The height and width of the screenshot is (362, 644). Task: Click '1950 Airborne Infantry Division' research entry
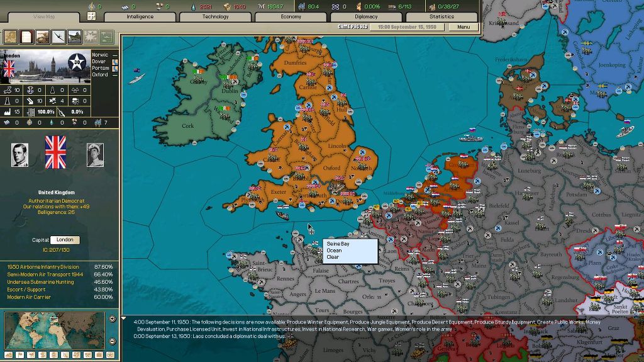[x=43, y=267]
